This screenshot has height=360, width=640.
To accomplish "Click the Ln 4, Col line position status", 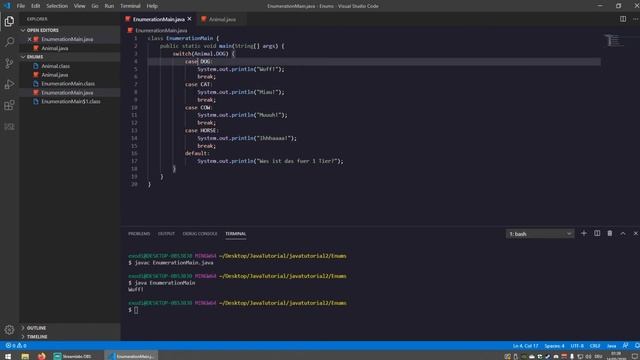I will tap(525, 346).
